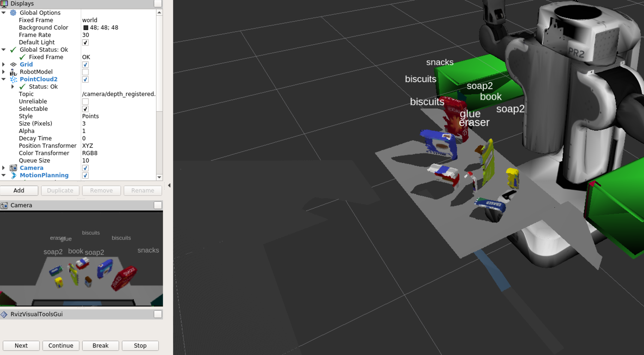
Task: Click the Camera display icon in tree
Action: click(13, 168)
